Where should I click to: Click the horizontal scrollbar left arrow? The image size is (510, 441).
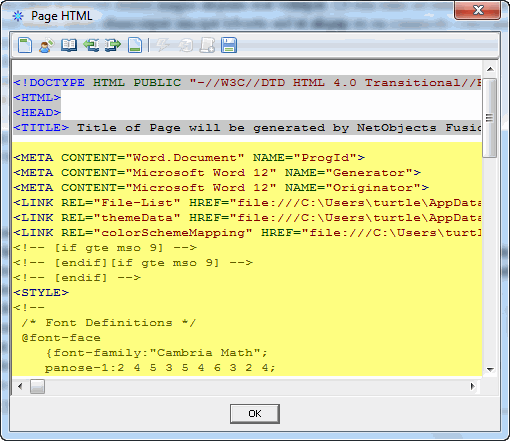point(20,387)
